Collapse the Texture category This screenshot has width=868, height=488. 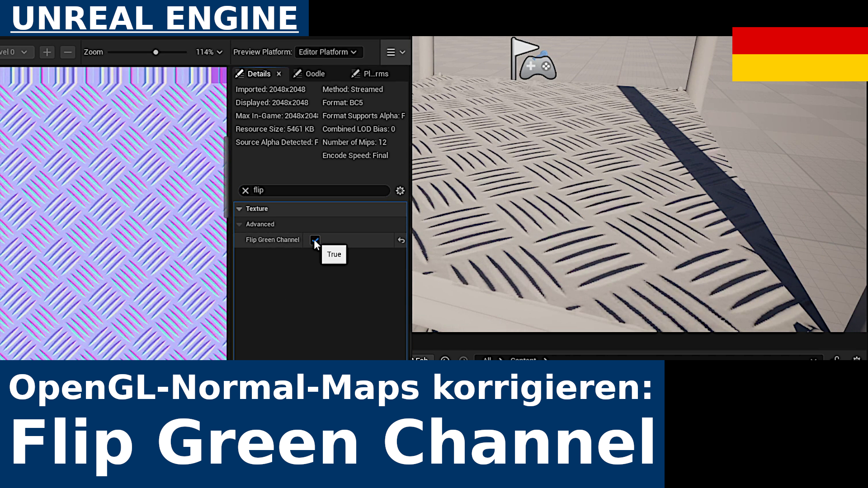239,209
